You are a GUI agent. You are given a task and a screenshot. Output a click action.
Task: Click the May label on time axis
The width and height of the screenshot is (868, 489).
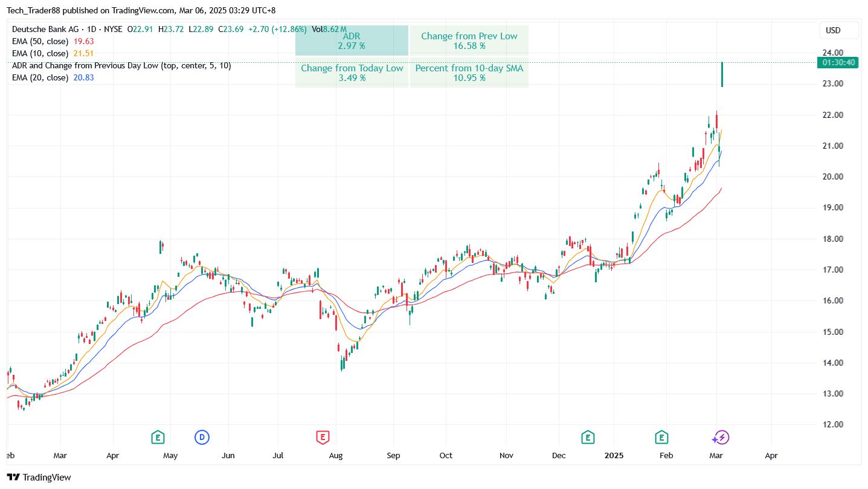170,455
